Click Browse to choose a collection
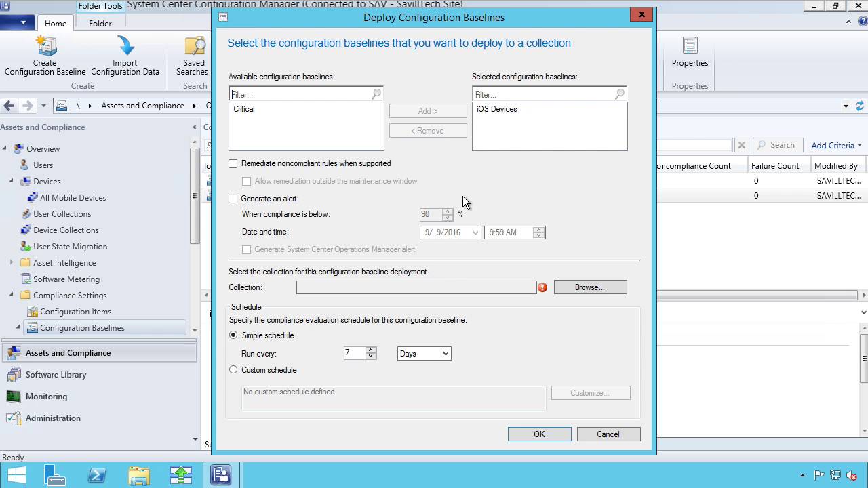This screenshot has width=868, height=488. (x=590, y=287)
